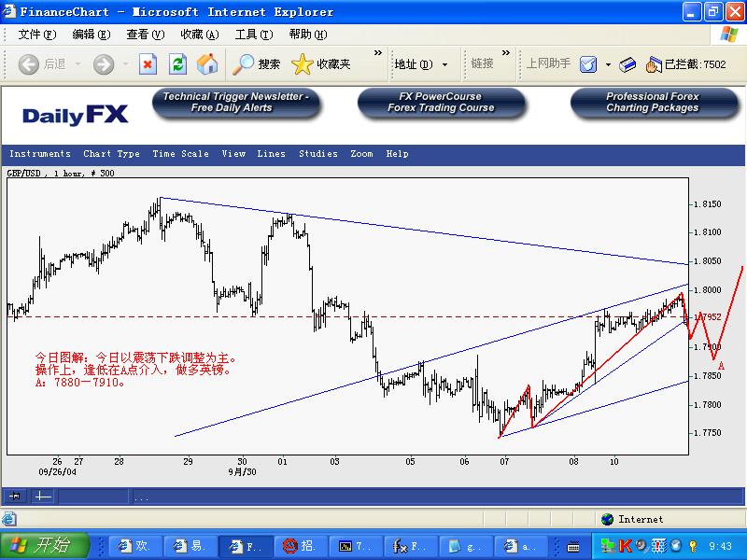Open the 帮助(H) menu
This screenshot has height=560, width=747.
(308, 35)
